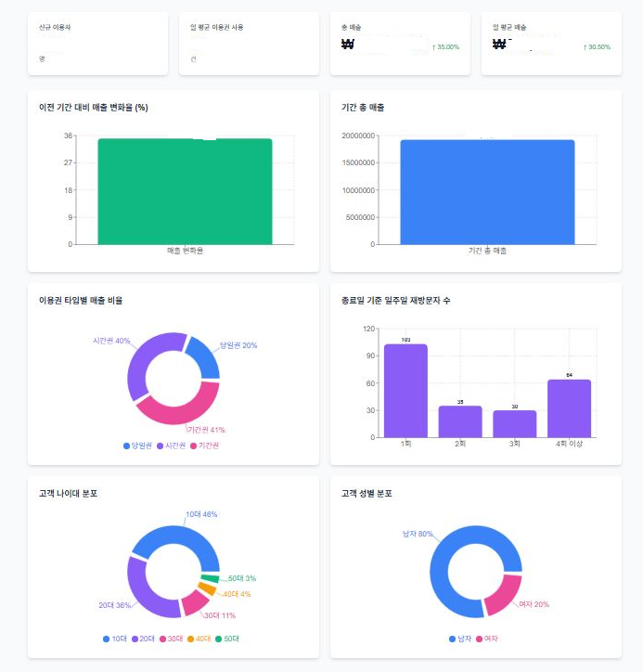Toggle the 50대 age legend item
The height and width of the screenshot is (672, 643).
227,639
